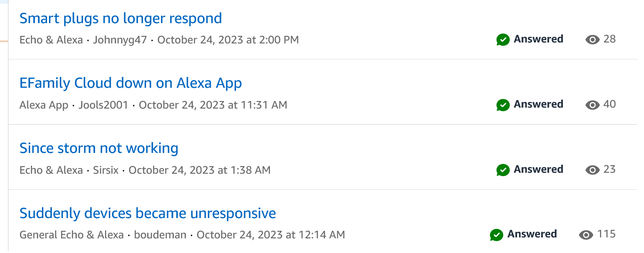644x253 pixels.
Task: Click green Answered checkmark on Since storm post
Action: click(x=503, y=170)
